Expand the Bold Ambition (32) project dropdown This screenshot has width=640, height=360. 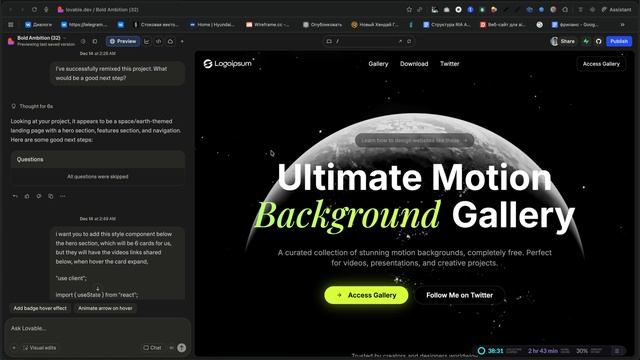click(x=41, y=38)
